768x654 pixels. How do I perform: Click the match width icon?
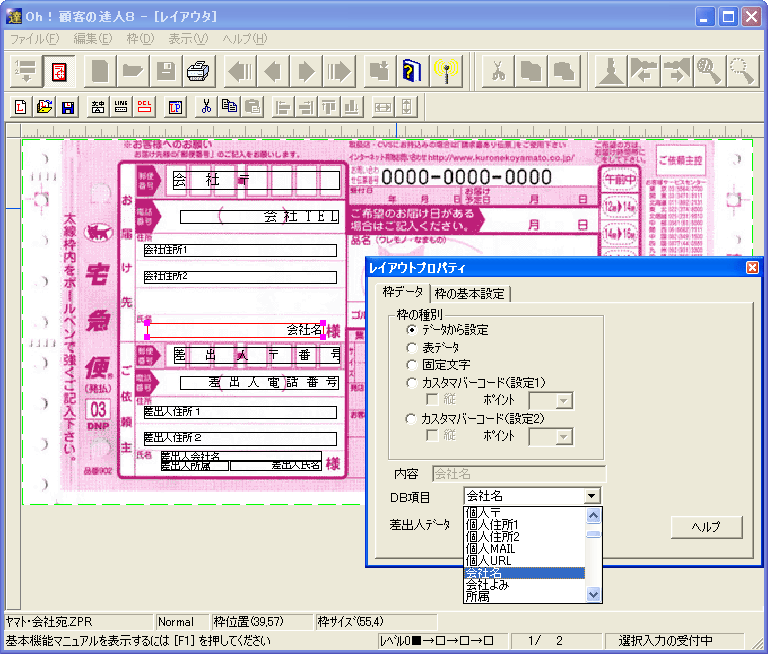point(383,106)
